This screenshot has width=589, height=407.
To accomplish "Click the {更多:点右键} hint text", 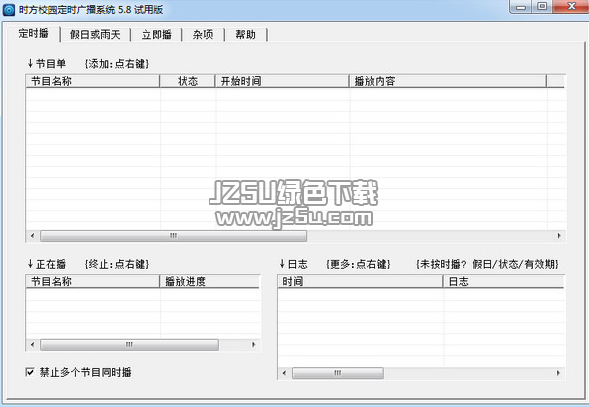I will point(358,264).
